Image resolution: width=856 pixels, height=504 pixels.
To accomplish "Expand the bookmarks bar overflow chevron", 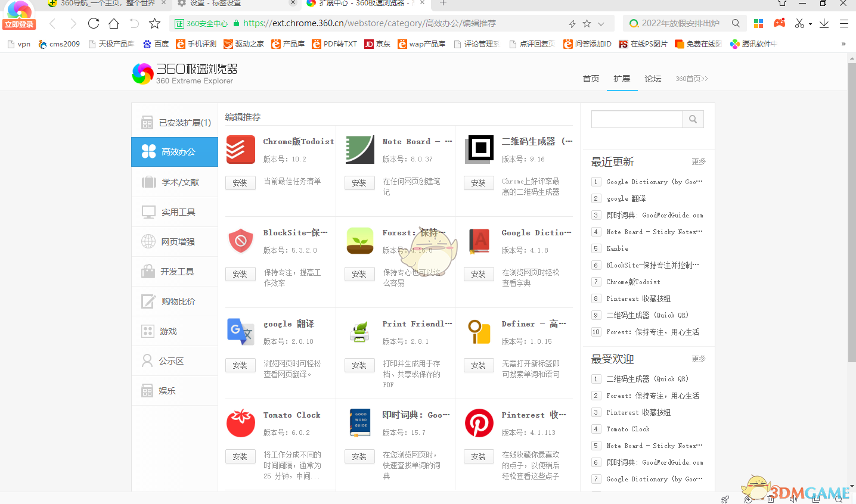I will pos(843,43).
